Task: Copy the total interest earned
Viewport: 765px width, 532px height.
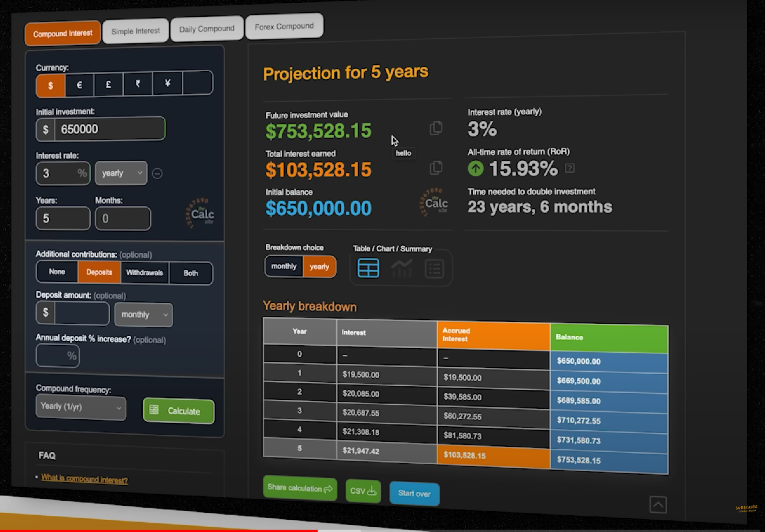Action: tap(436, 168)
